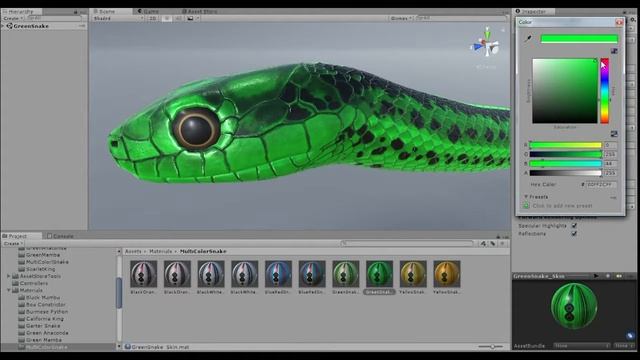Click the Project panel lock icon

498,236
